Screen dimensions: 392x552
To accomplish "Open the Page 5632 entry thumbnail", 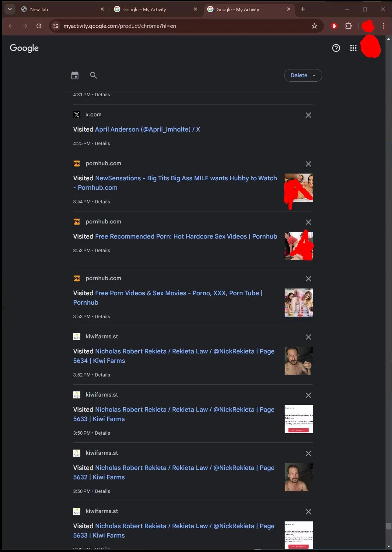I will (299, 477).
